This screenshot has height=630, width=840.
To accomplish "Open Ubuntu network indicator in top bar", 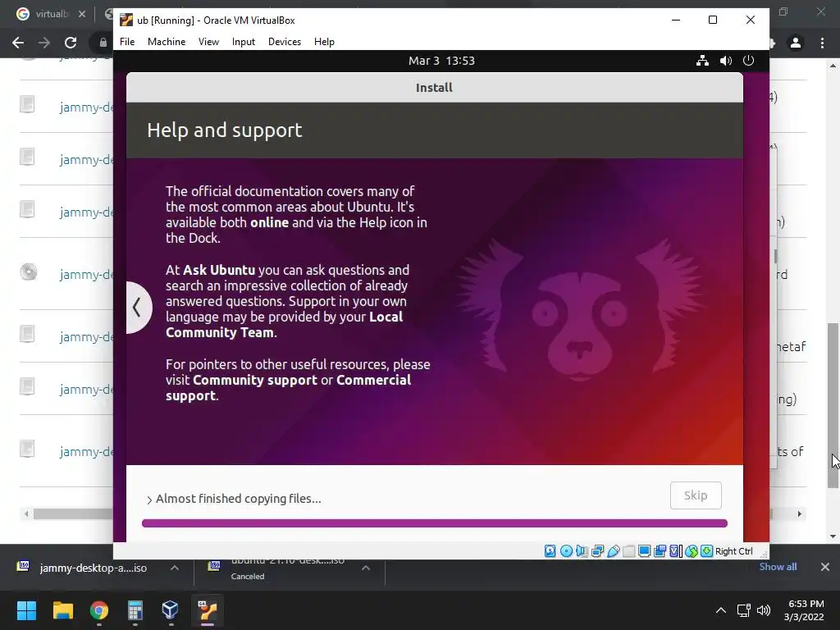I will coord(702,61).
